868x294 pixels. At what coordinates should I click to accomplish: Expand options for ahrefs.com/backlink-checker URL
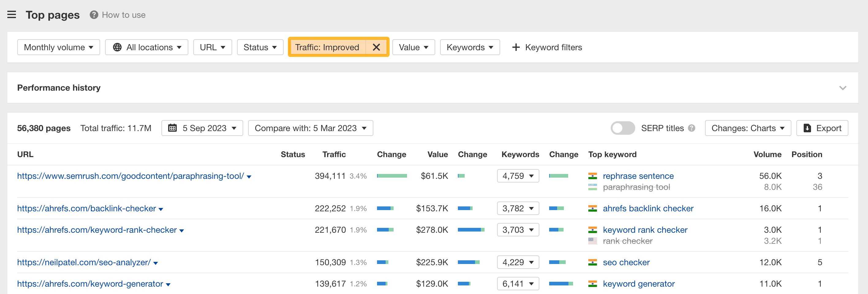161,209
